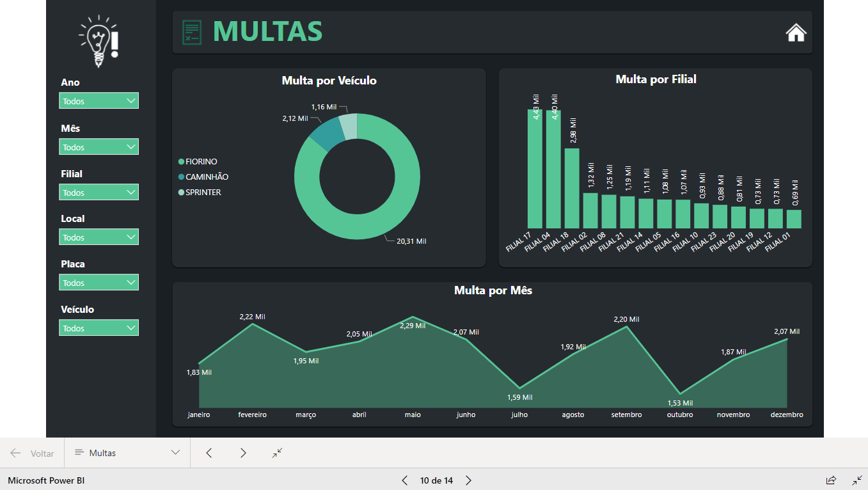Expand the Filial filter dropdown

tap(99, 193)
